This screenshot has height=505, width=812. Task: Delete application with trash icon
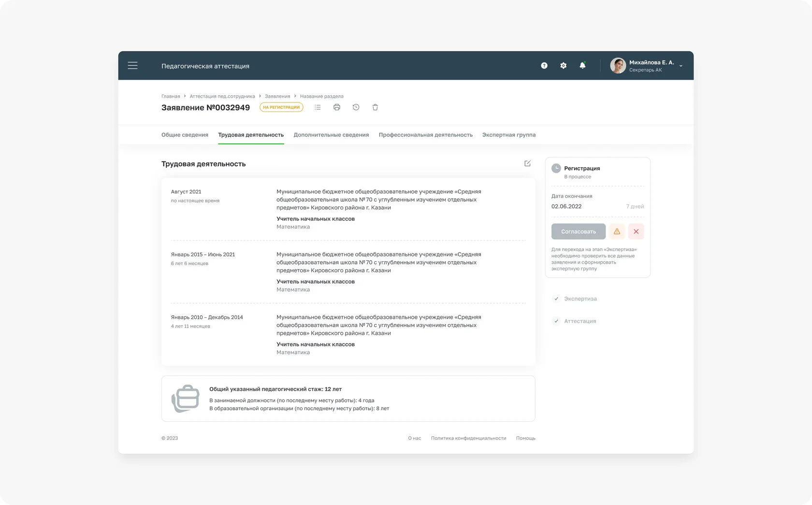375,107
